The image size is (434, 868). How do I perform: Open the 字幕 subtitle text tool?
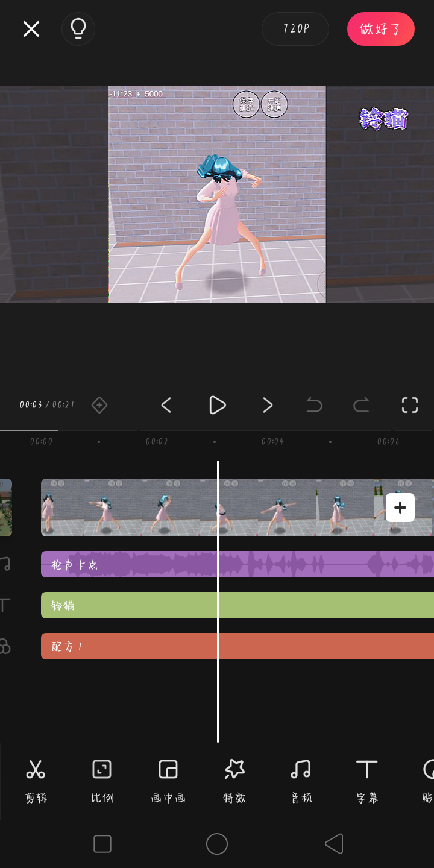366,781
